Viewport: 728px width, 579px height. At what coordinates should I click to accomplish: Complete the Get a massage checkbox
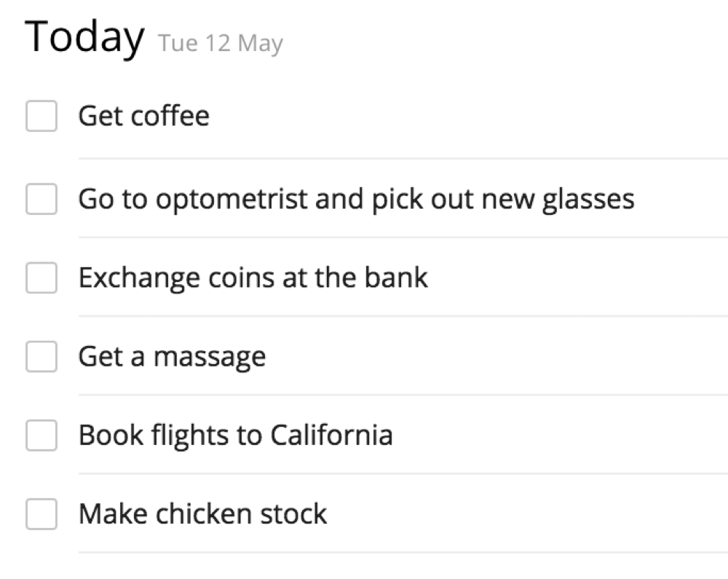tap(41, 357)
